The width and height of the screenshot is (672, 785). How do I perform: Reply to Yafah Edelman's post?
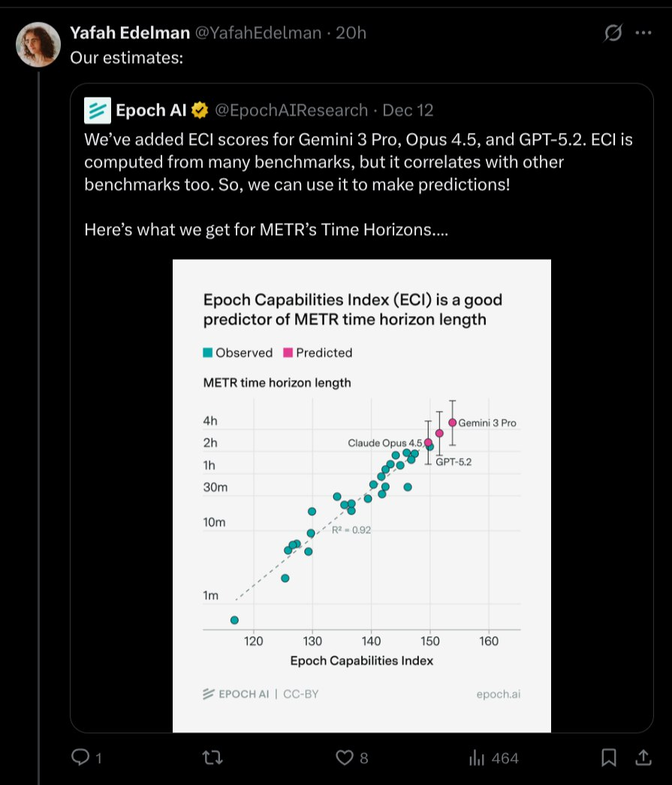[81, 758]
